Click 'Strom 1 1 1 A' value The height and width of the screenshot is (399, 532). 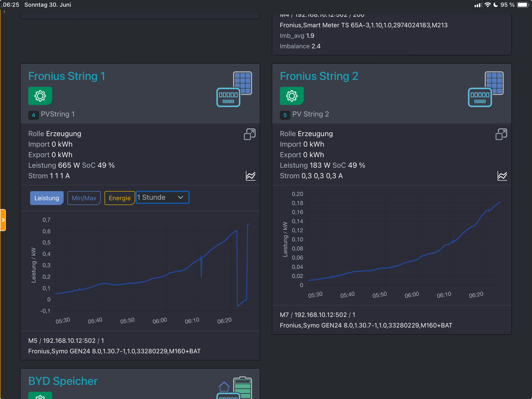tap(49, 176)
